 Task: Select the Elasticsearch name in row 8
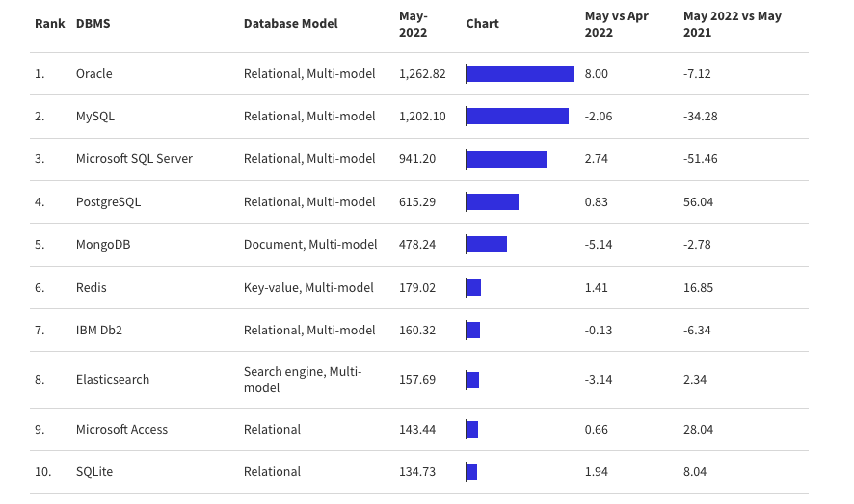113,380
